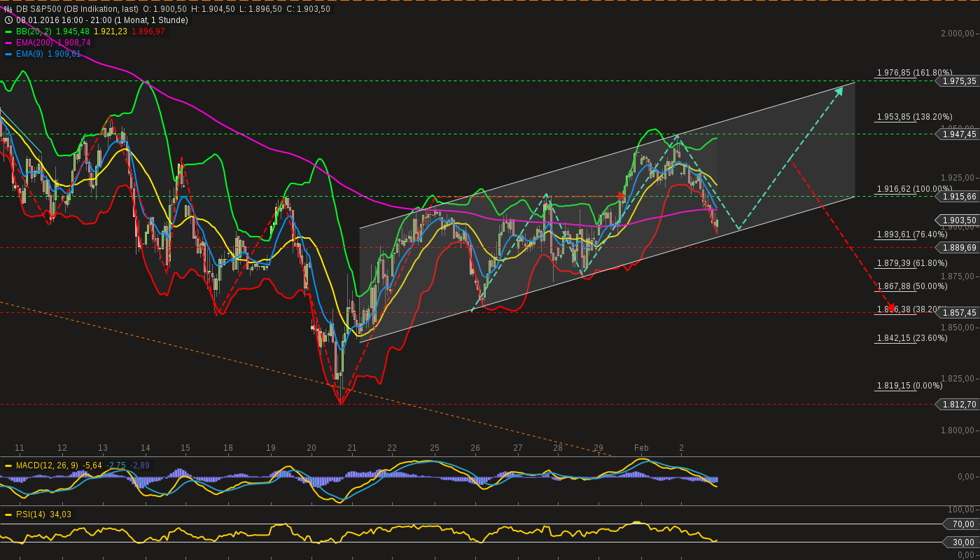
Task: Select the EMA(200) indicator label
Action: pos(35,43)
